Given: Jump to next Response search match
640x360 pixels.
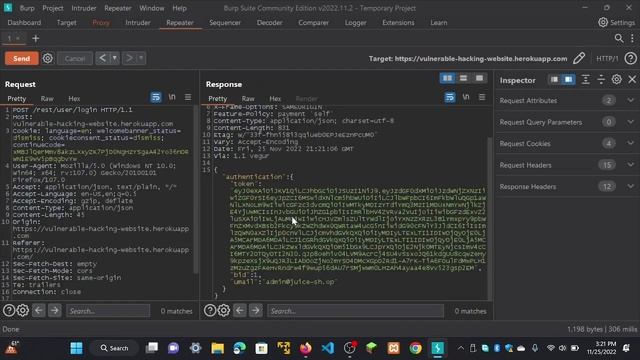Looking at the screenshot, I should coord(256,311).
